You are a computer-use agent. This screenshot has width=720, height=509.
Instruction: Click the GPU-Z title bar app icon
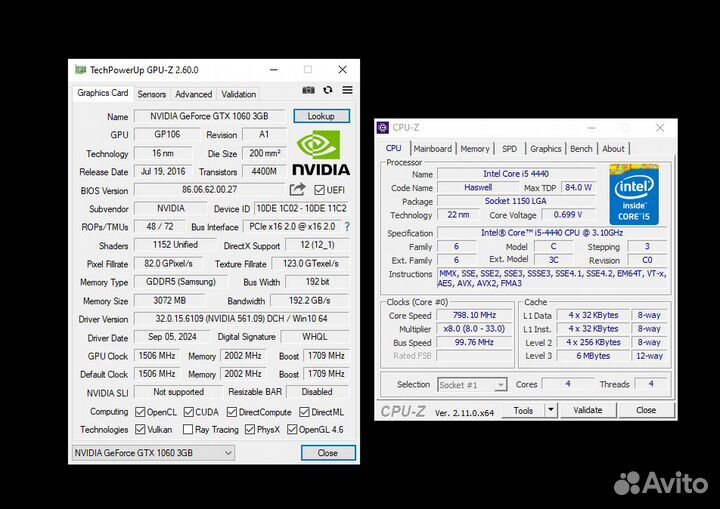80,70
